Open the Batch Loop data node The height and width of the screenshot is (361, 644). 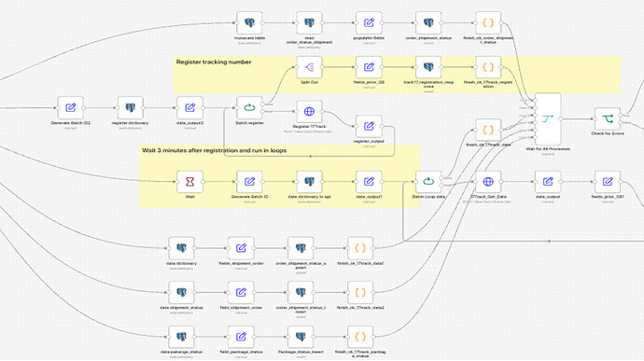tap(428, 182)
